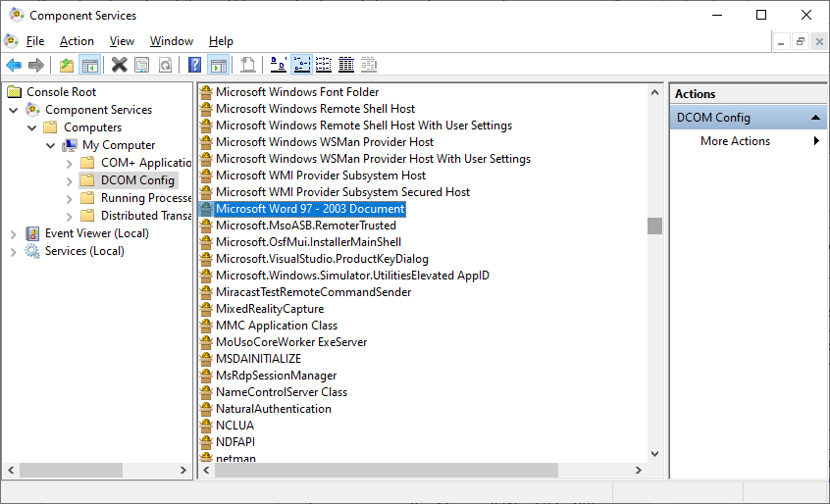830x504 pixels.
Task: Click the MoUsoCoreWorker ExeServer package icon
Action: click(x=206, y=341)
